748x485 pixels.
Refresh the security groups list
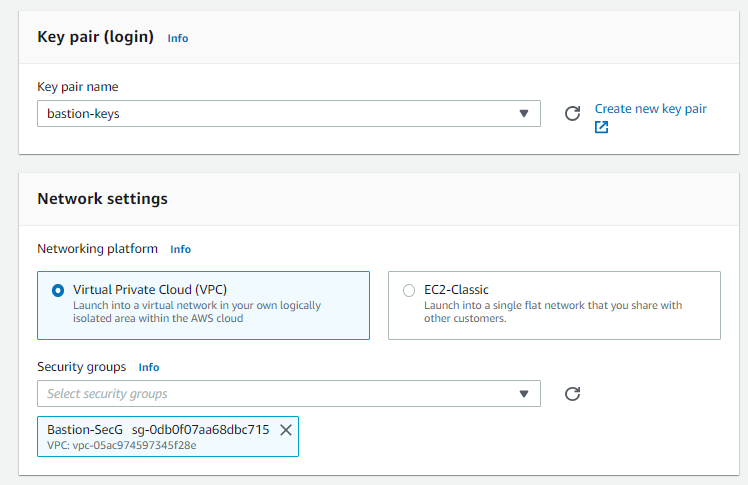point(572,394)
